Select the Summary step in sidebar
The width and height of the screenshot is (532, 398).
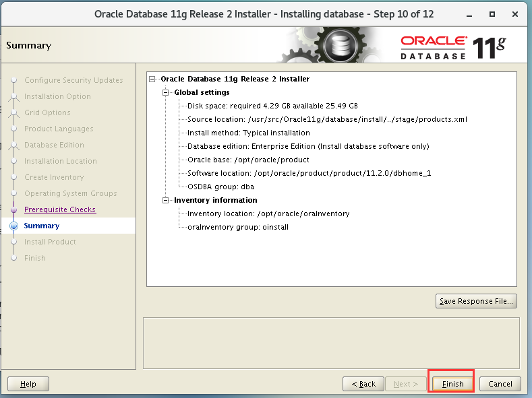[x=42, y=226]
